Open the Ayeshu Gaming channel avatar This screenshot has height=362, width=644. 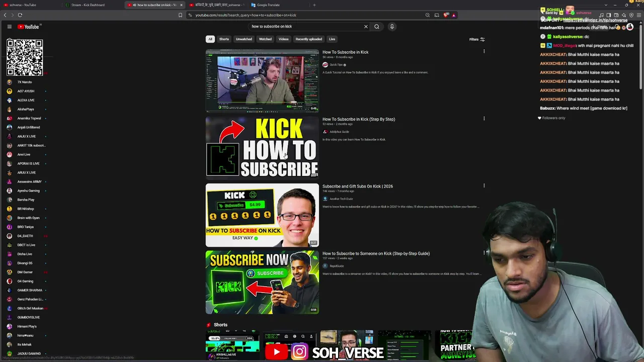click(x=9, y=191)
